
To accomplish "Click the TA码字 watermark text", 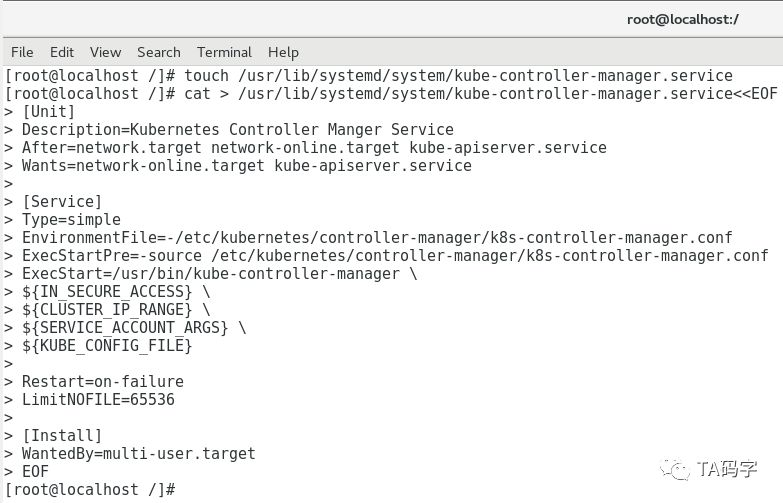I will pyautogui.click(x=727, y=467).
